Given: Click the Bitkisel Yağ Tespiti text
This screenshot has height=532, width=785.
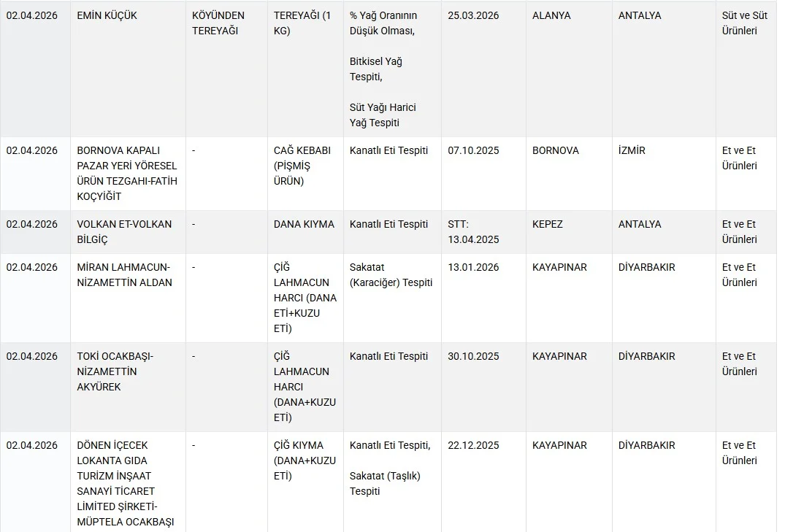Looking at the screenshot, I should tap(376, 69).
